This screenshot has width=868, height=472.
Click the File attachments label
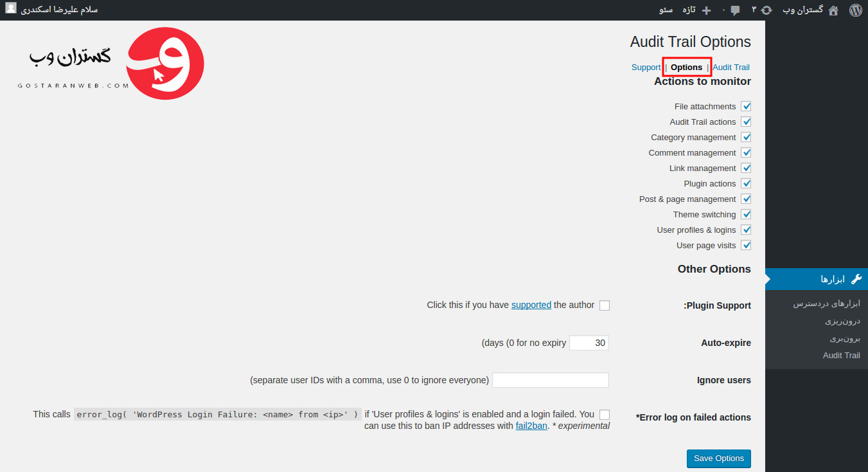pos(705,107)
